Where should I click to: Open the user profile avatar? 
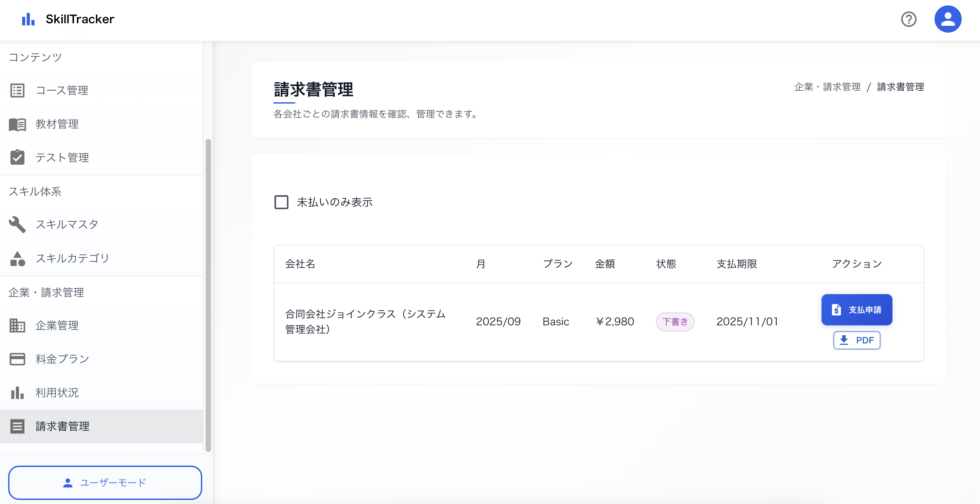tap(948, 19)
